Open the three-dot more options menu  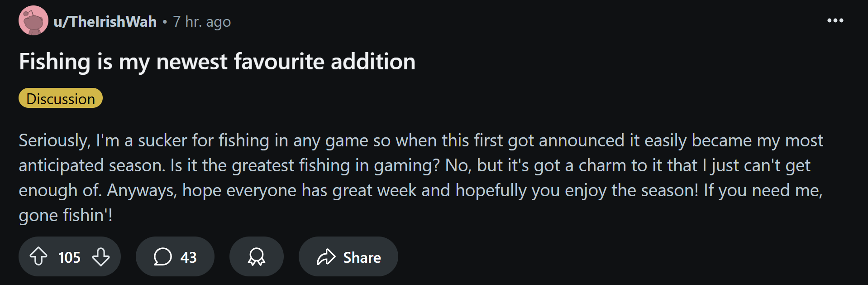835,20
